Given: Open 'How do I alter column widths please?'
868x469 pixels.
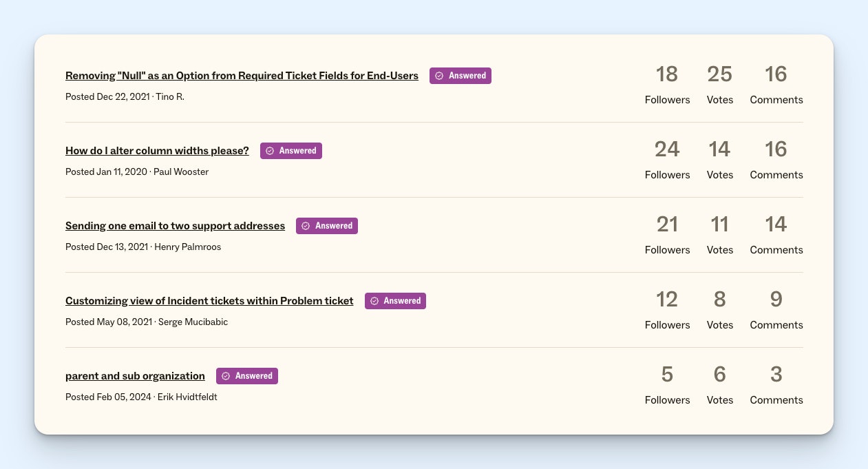Looking at the screenshot, I should [157, 150].
